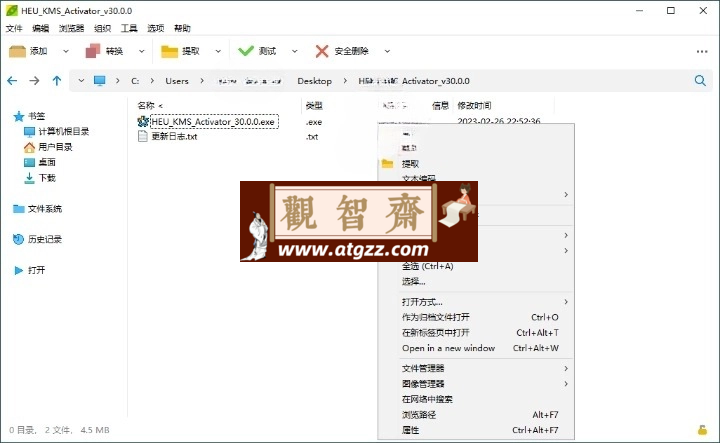This screenshot has height=443, width=720.
Task: Click Activator_v30.0.0 breadcrumb segment
Action: [435, 81]
